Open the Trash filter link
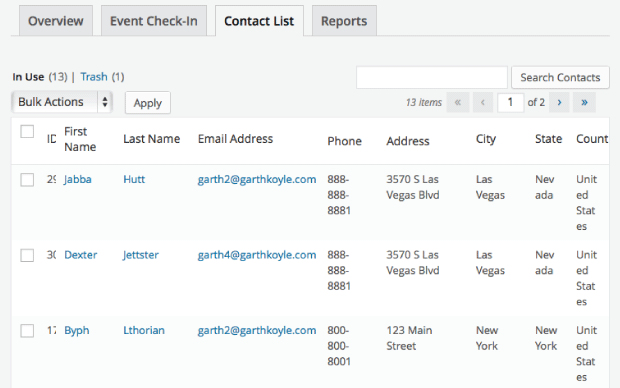 [94, 77]
